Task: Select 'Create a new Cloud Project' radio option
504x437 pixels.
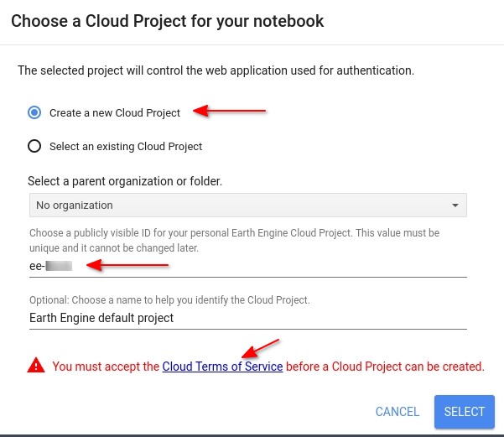Action: [x=34, y=113]
